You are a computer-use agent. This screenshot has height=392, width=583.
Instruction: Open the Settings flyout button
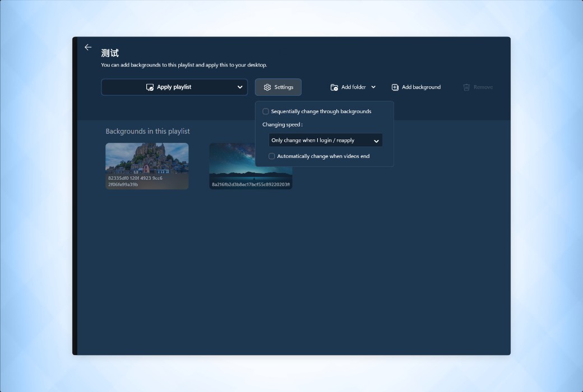[278, 87]
